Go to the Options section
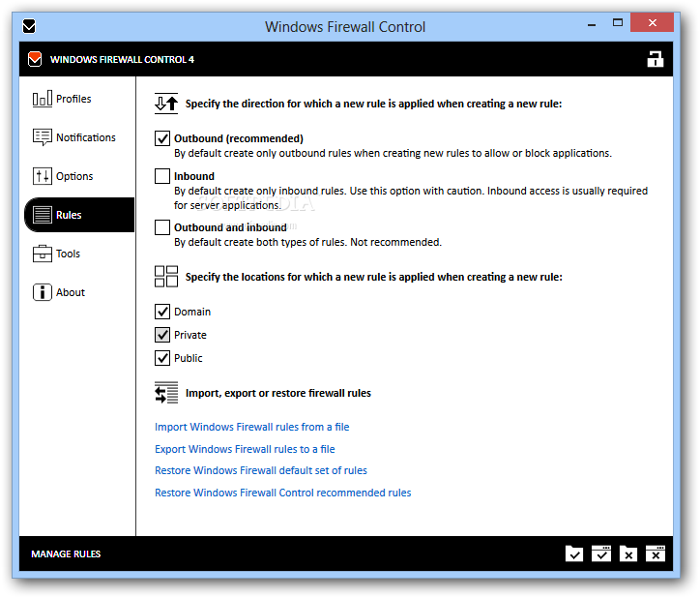The width and height of the screenshot is (700, 598). click(63, 176)
